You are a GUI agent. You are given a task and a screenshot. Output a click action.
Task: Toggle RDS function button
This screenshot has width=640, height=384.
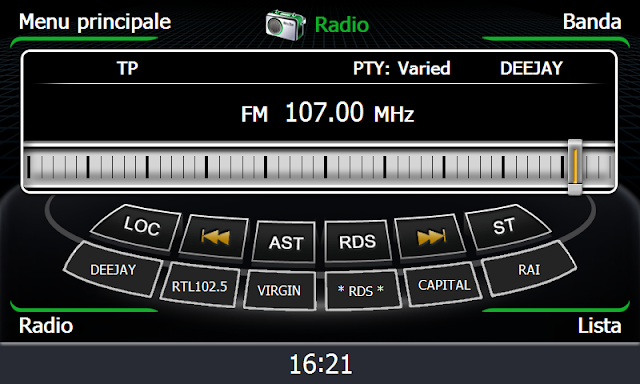pyautogui.click(x=357, y=242)
